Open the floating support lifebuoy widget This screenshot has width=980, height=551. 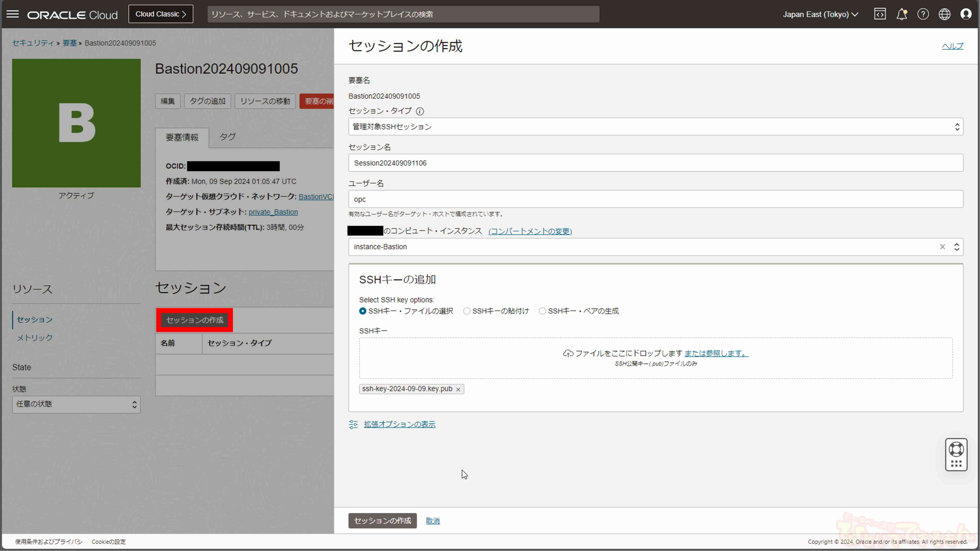956,449
